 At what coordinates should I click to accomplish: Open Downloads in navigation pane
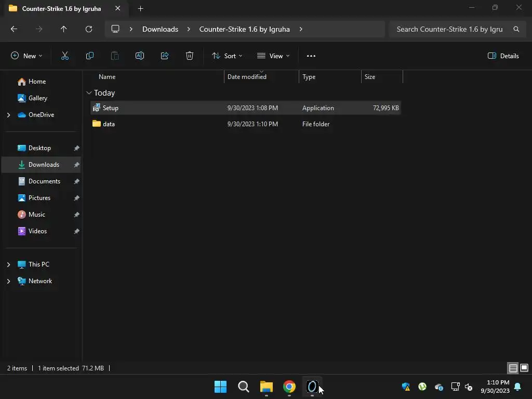pos(42,165)
